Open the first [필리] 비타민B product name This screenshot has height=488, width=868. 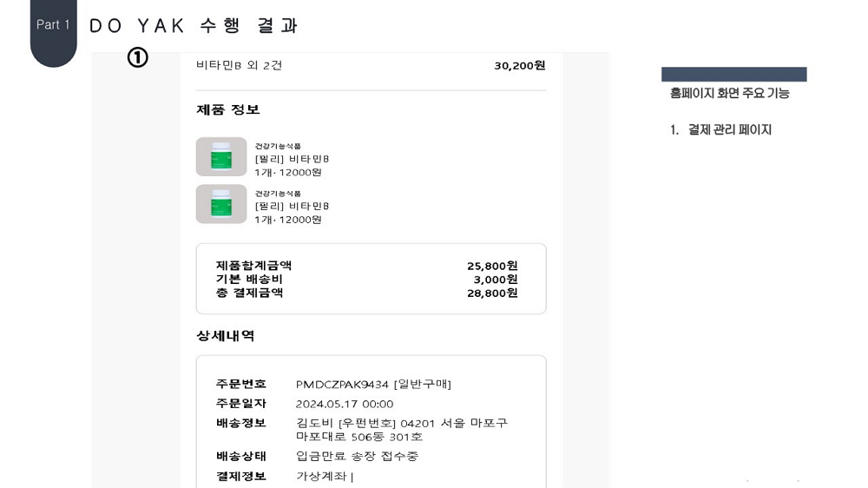[292, 159]
